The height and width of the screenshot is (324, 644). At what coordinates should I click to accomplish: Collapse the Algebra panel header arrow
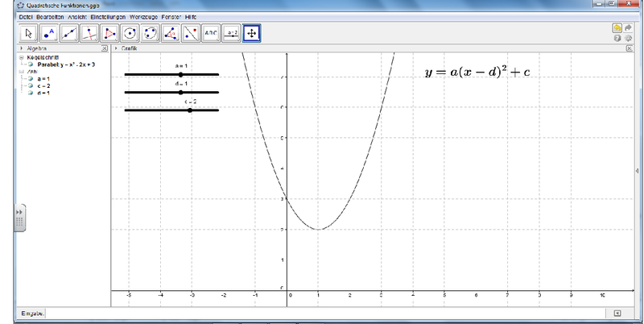pyautogui.click(x=21, y=49)
